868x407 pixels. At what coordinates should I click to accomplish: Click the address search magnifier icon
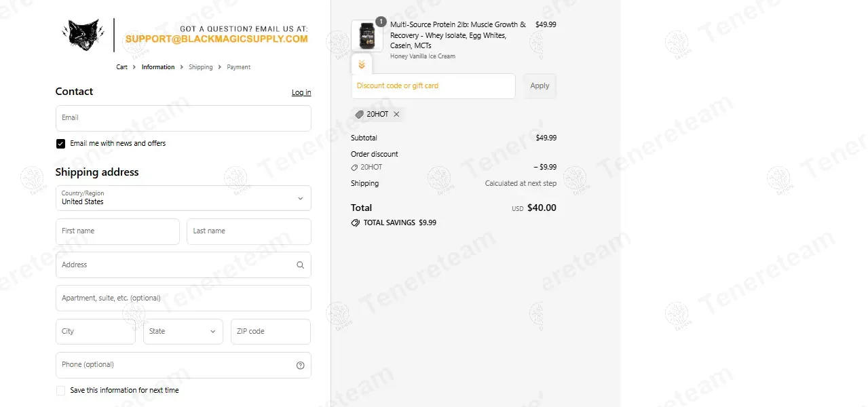(300, 265)
